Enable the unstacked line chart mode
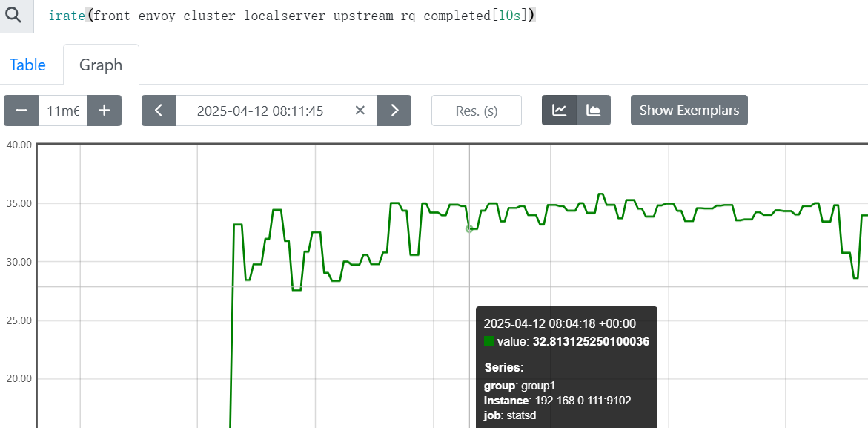The image size is (868, 428). click(x=560, y=111)
